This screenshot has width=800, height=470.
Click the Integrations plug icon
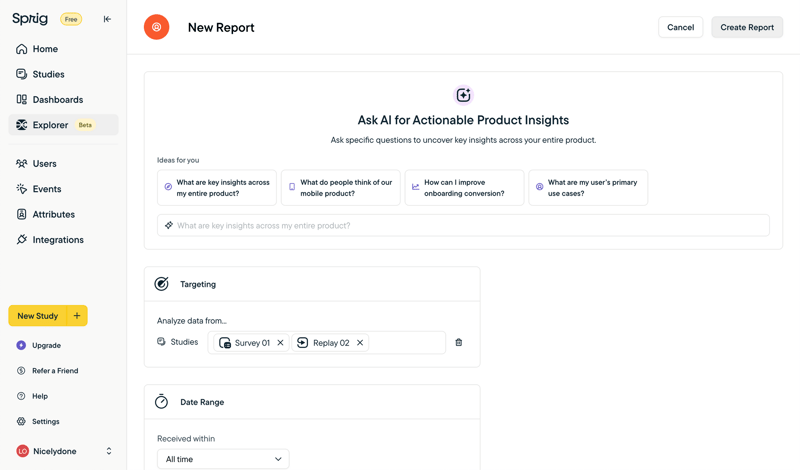tap(21, 240)
